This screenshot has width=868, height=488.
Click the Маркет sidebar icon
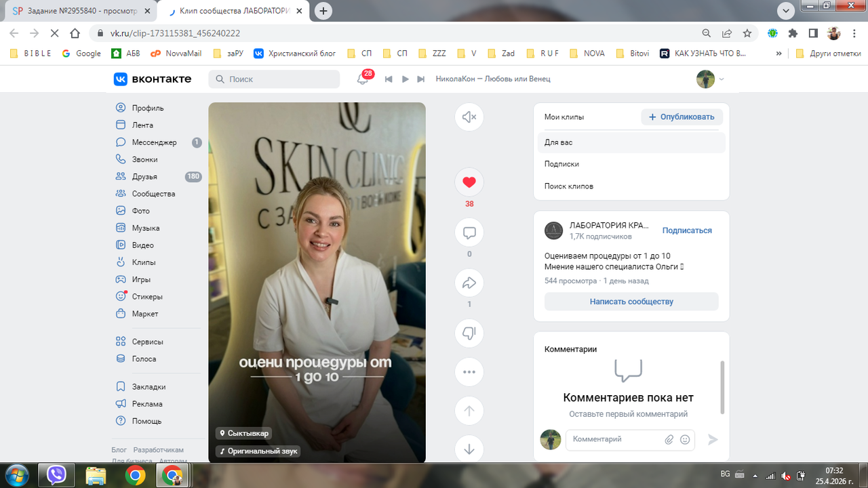point(121,314)
